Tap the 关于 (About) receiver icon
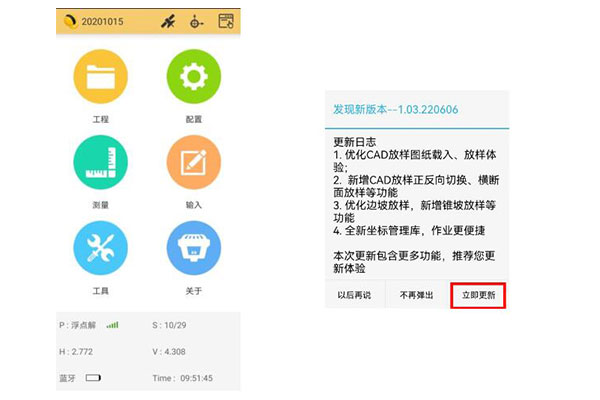600x400 pixels. tap(193, 248)
